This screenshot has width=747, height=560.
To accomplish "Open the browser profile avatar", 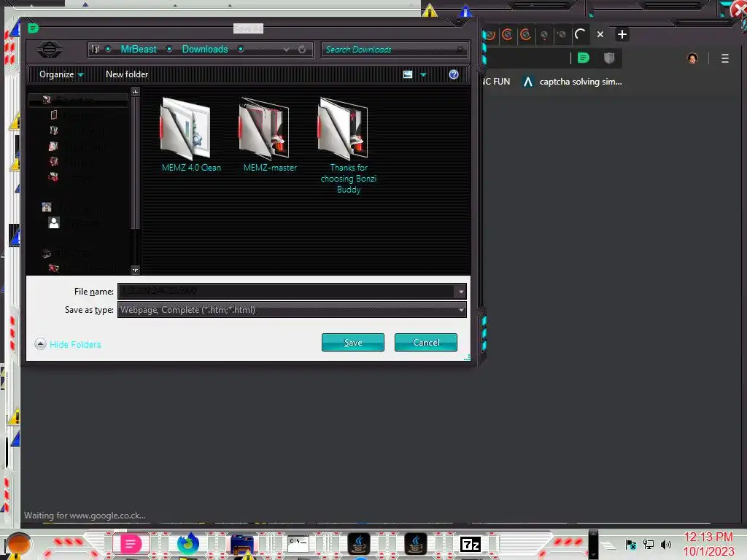I will click(x=692, y=58).
